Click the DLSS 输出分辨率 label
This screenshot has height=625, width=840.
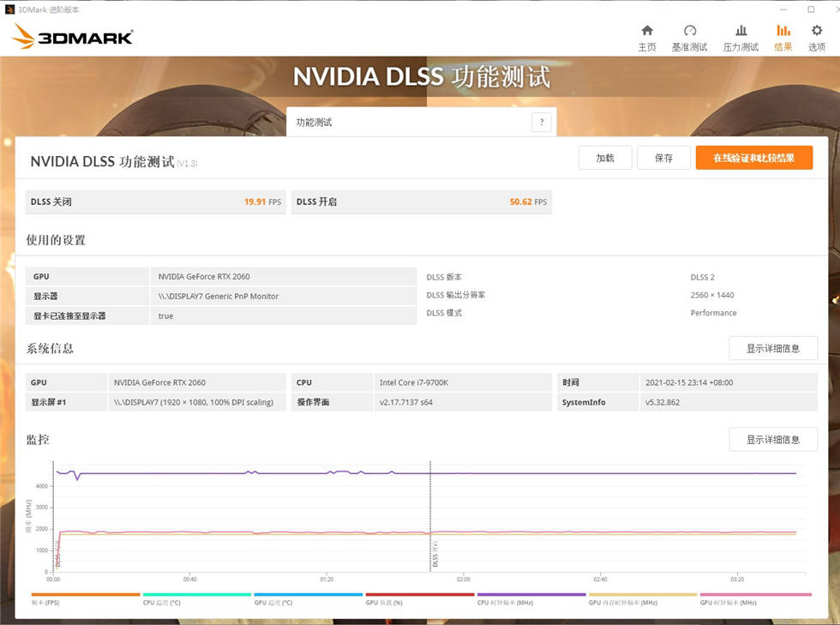point(456,295)
